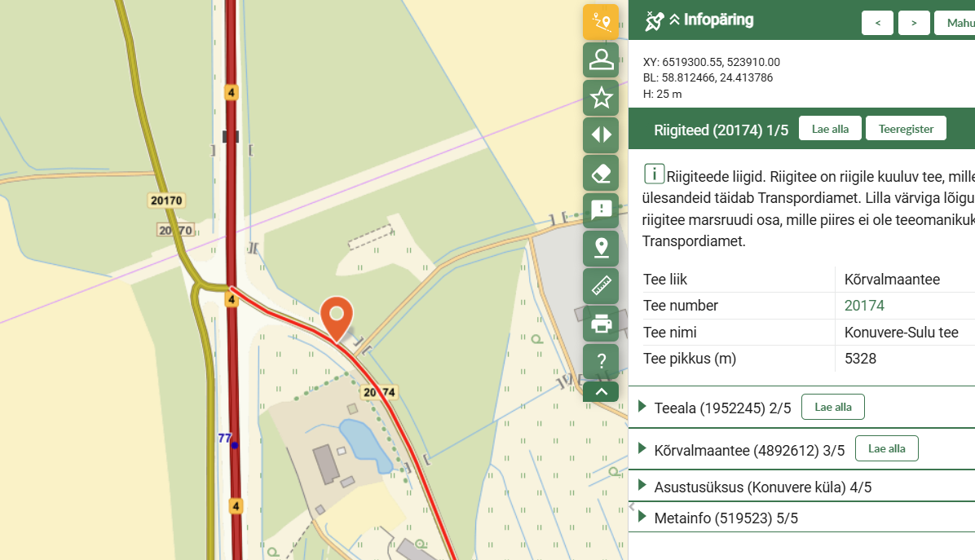975x560 pixels.
Task: Go to the previous info query result
Action: coord(877,23)
